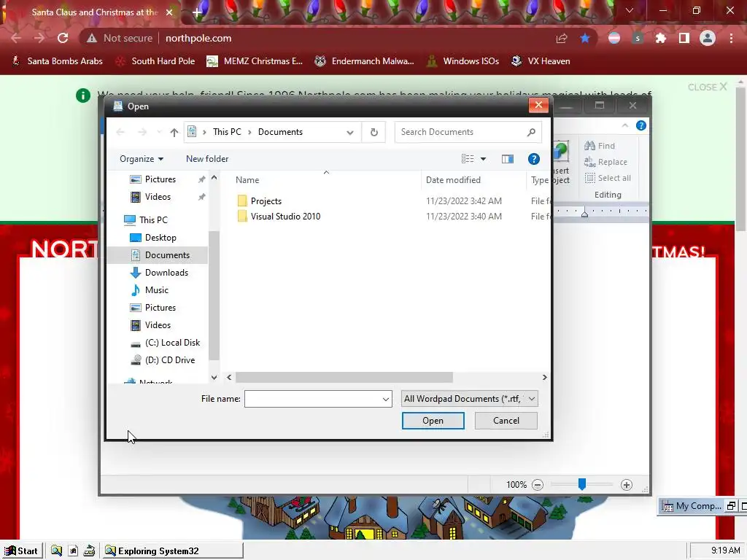The height and width of the screenshot is (560, 747).
Task: Click WordPad Select all button
Action: pos(608,178)
